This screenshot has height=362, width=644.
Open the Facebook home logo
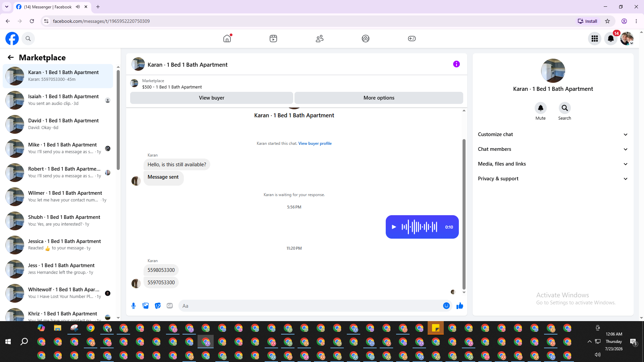[12, 39]
